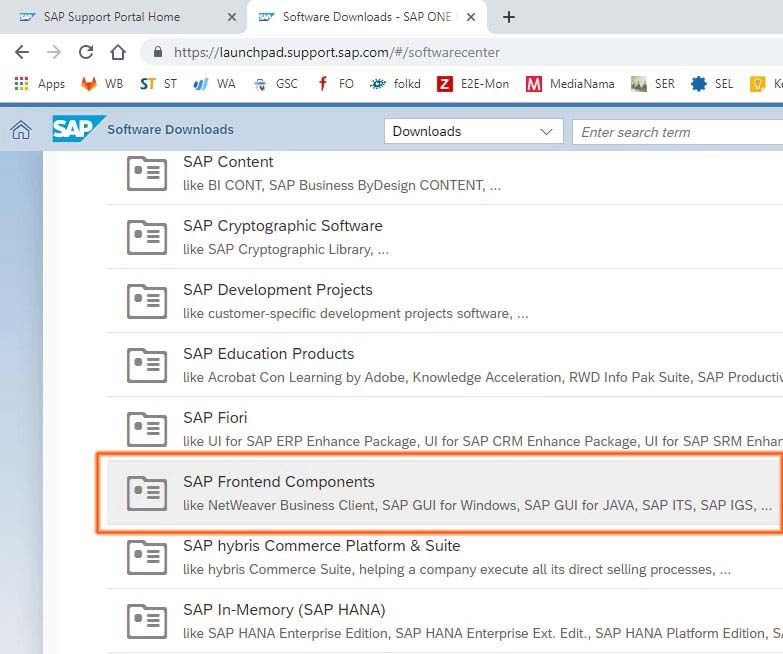783x654 pixels.
Task: Click the SAP Content folder icon
Action: [147, 173]
